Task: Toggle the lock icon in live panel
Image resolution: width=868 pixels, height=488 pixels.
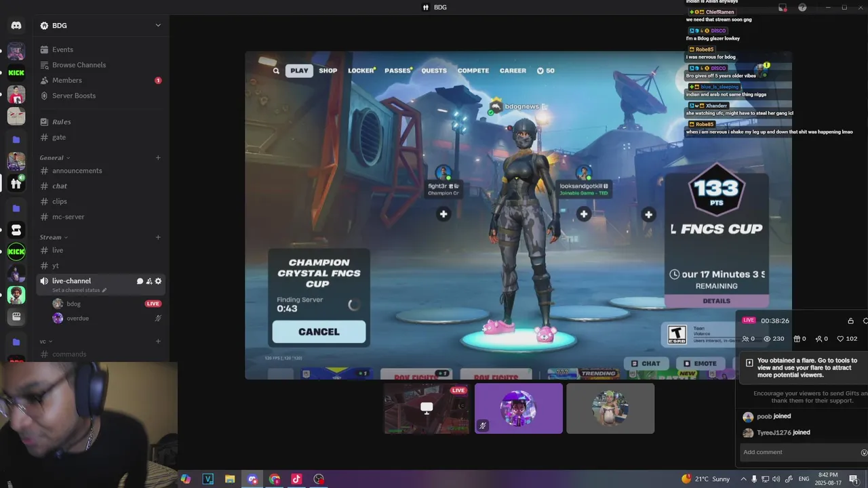Action: coord(851,321)
